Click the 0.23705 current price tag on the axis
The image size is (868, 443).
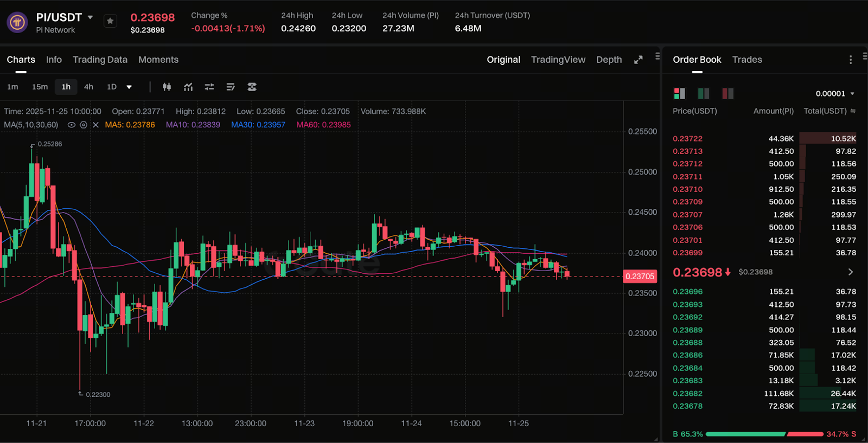coord(640,277)
